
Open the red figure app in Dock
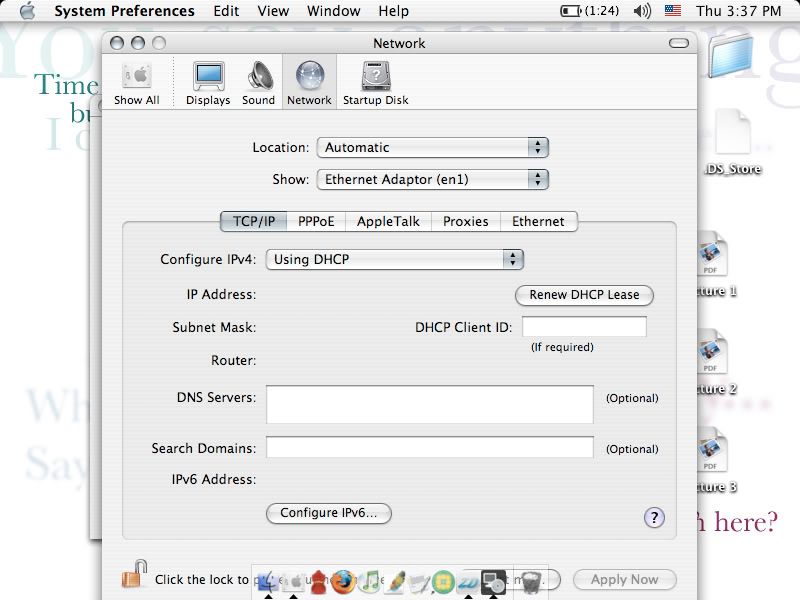318,582
